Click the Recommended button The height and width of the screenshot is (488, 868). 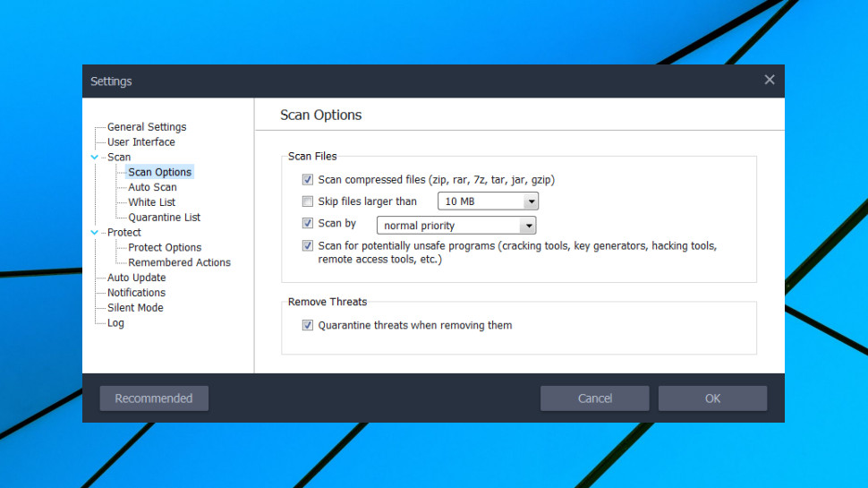click(x=154, y=398)
